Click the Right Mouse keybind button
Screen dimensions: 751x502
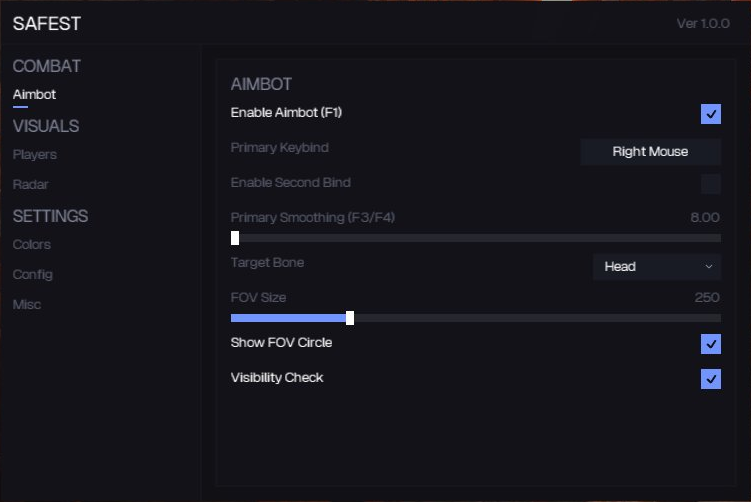pos(650,152)
